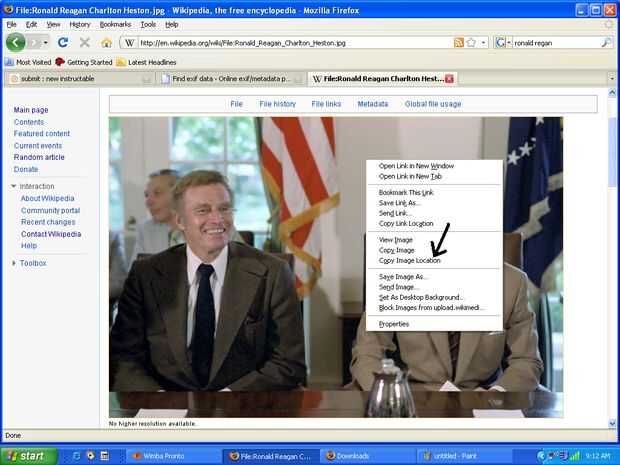Click the Wikipedia site favicon in address bar
This screenshot has height=465, width=620.
(x=129, y=43)
